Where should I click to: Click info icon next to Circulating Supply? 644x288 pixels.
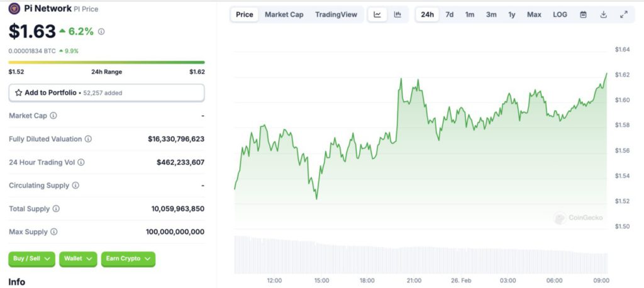click(75, 186)
